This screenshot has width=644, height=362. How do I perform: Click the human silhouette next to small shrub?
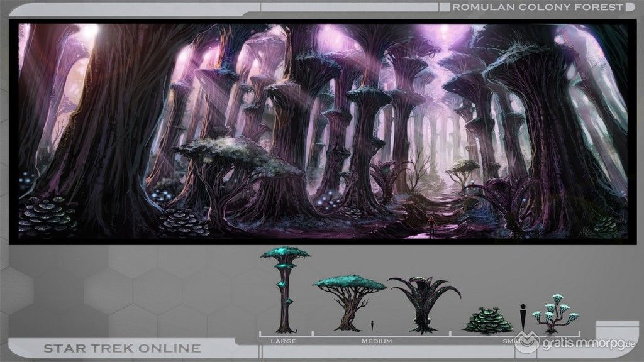523,317
